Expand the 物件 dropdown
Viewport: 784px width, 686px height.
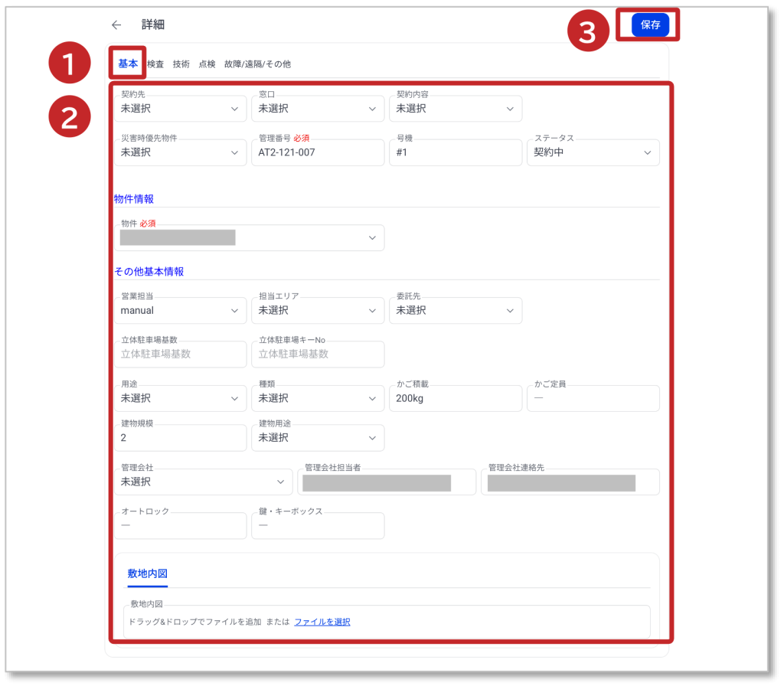[249, 238]
